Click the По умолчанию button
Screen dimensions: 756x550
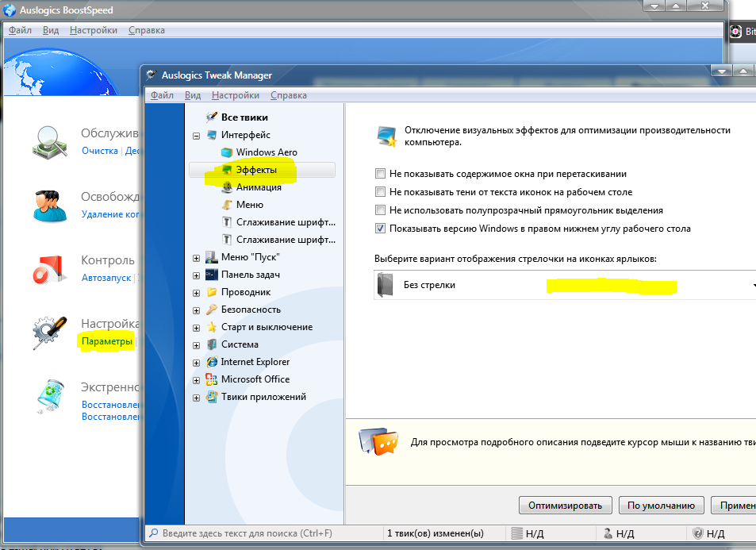(661, 505)
